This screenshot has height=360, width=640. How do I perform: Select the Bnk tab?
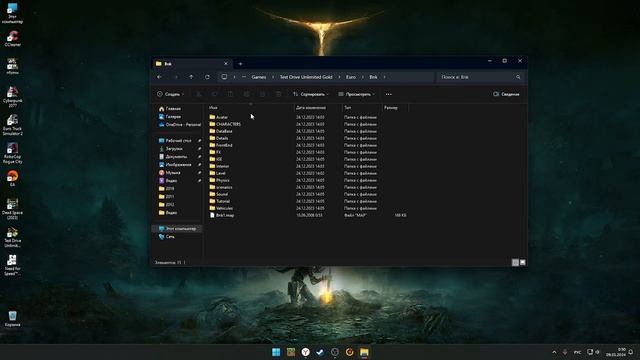pyautogui.click(x=191, y=64)
